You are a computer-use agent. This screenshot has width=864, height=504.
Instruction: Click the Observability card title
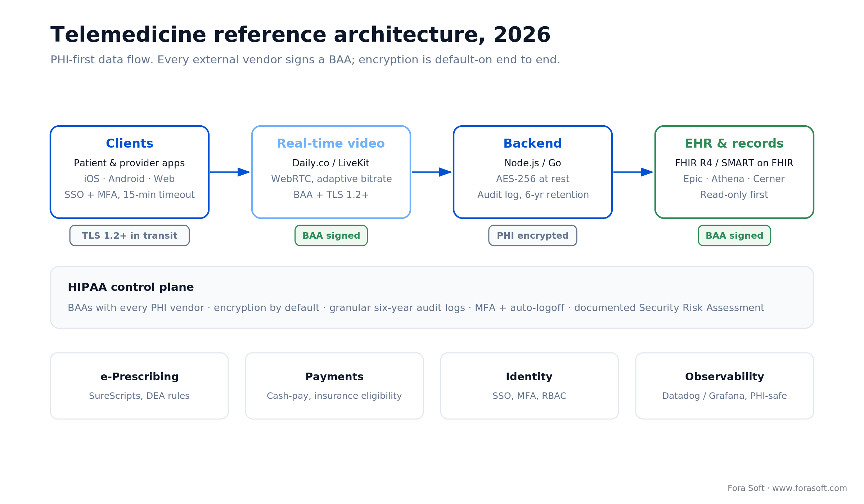[724, 377]
